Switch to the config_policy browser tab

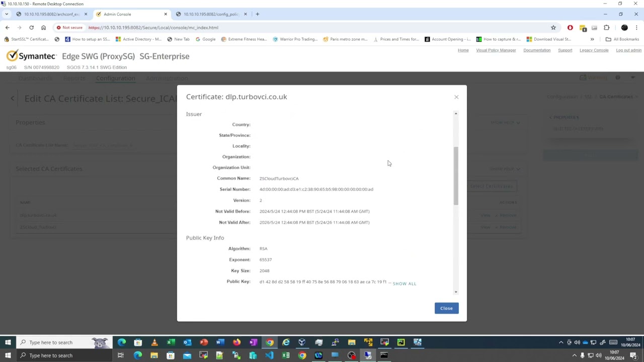point(211,14)
